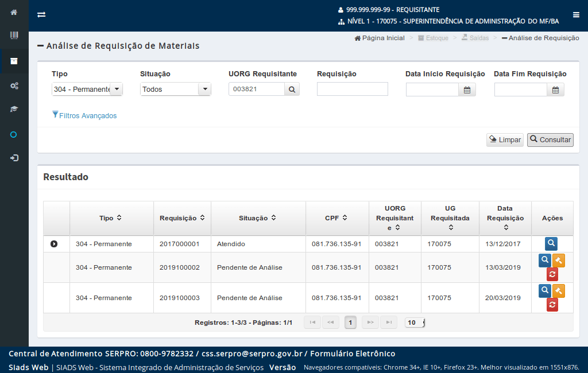Sort table by CPF column

point(345,218)
